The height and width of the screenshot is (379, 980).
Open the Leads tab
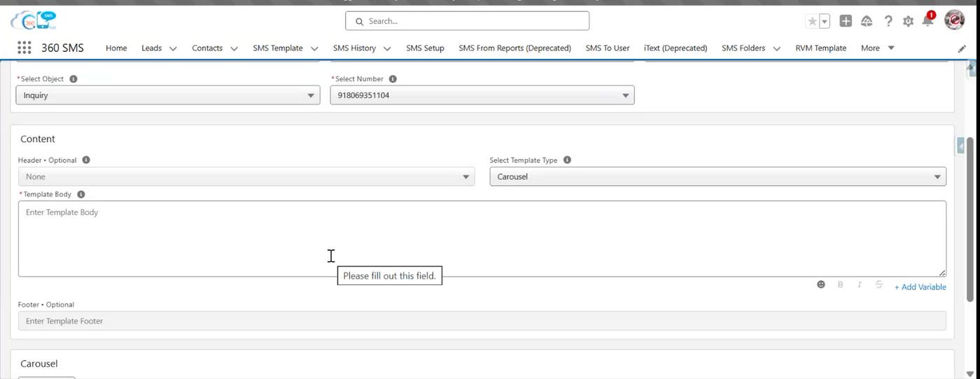click(151, 48)
